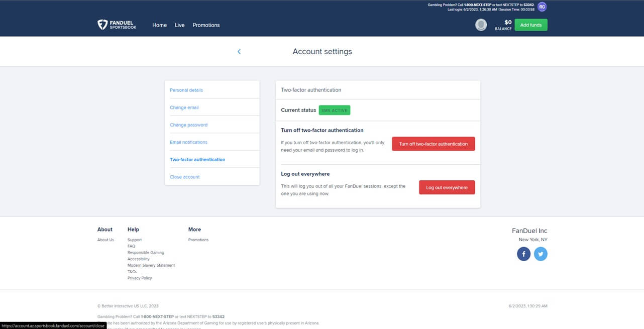Click the FanDuel Sportsbook logo
This screenshot has width=644, height=329.
pyautogui.click(x=117, y=25)
